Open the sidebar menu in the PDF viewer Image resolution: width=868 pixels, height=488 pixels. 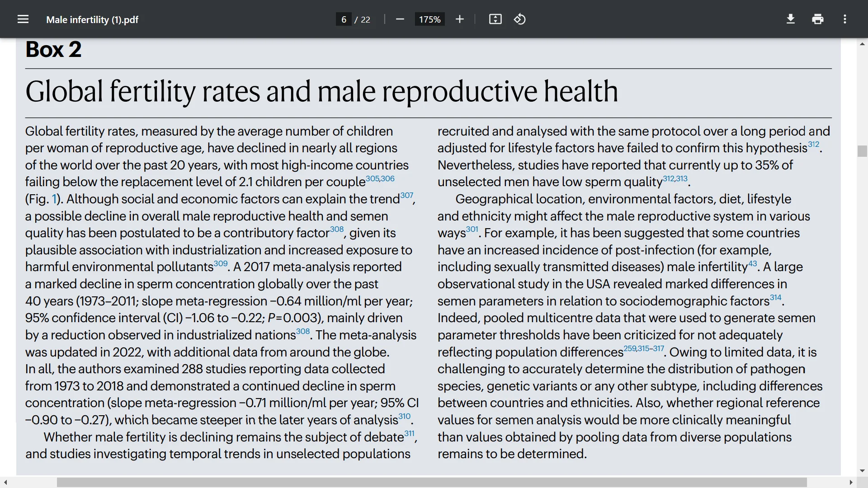[23, 19]
